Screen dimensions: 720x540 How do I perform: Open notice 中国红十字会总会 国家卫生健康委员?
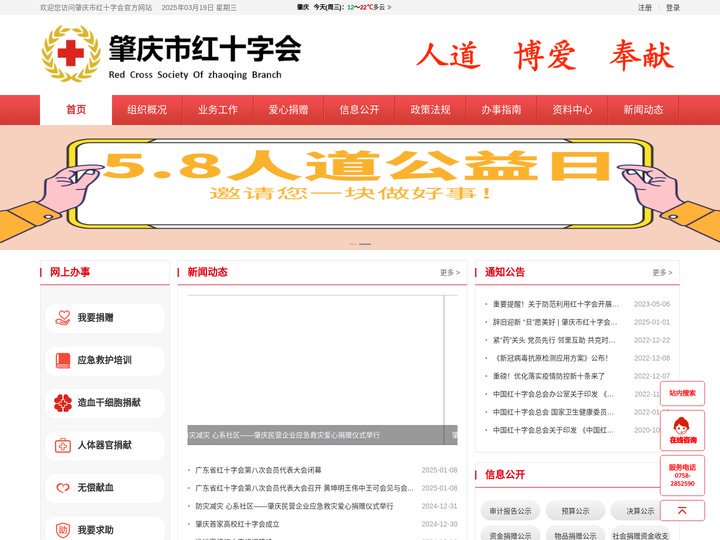(553, 412)
